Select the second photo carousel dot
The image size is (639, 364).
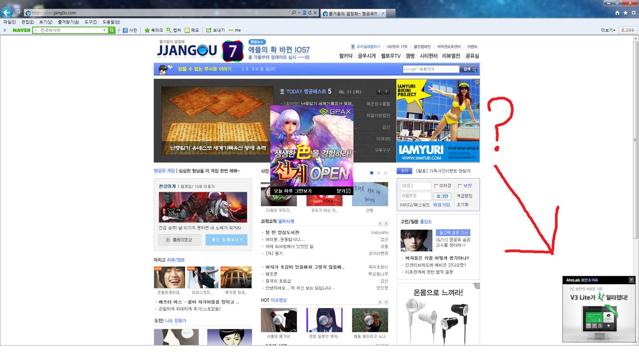(379, 173)
